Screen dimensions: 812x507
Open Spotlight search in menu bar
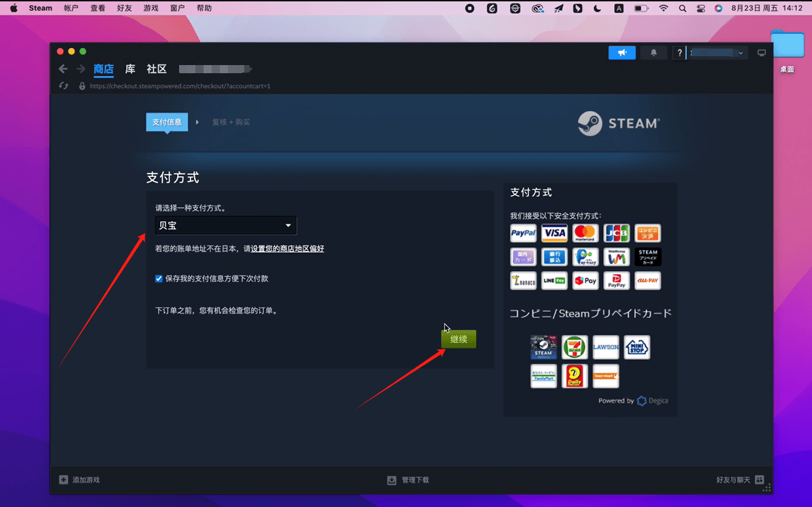pos(682,8)
